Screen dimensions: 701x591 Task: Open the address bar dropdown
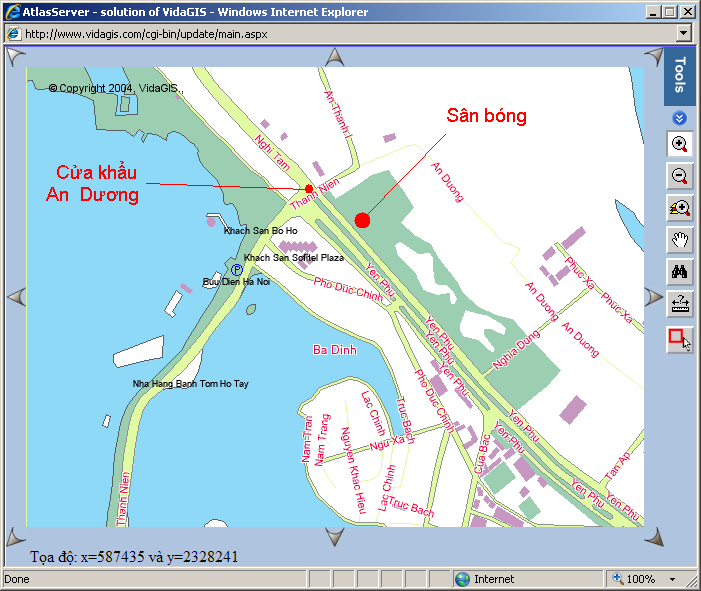[x=684, y=33]
